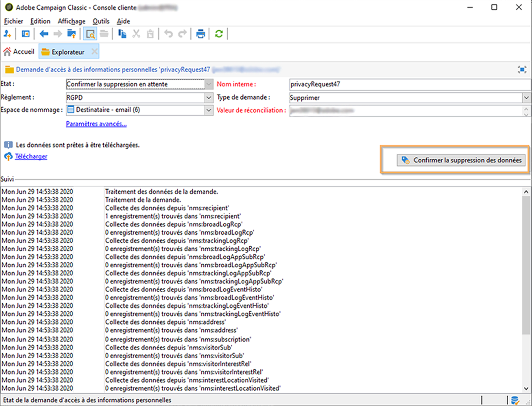Select log line '0 enregistrement(s) trouvés dans nms:interestLocationVisited'

click(x=193, y=389)
